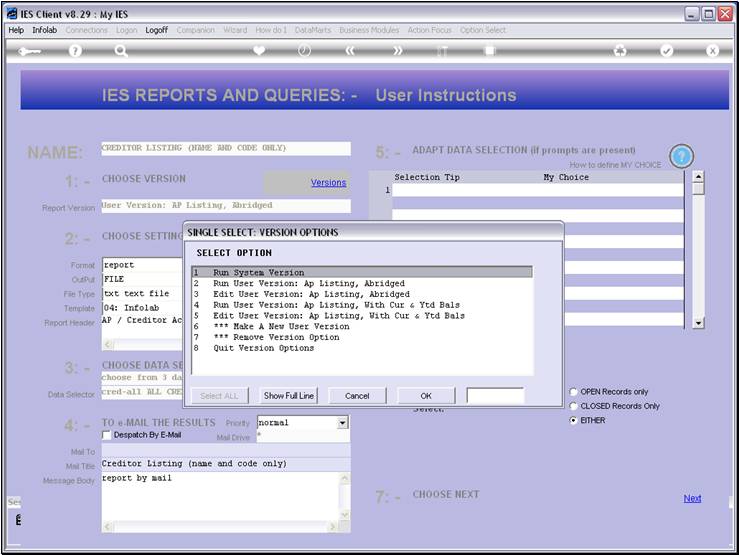Screen dimensions: 739x555
Task: Select Run User Version: Ap Listing, Abridged
Action: pos(362,283)
